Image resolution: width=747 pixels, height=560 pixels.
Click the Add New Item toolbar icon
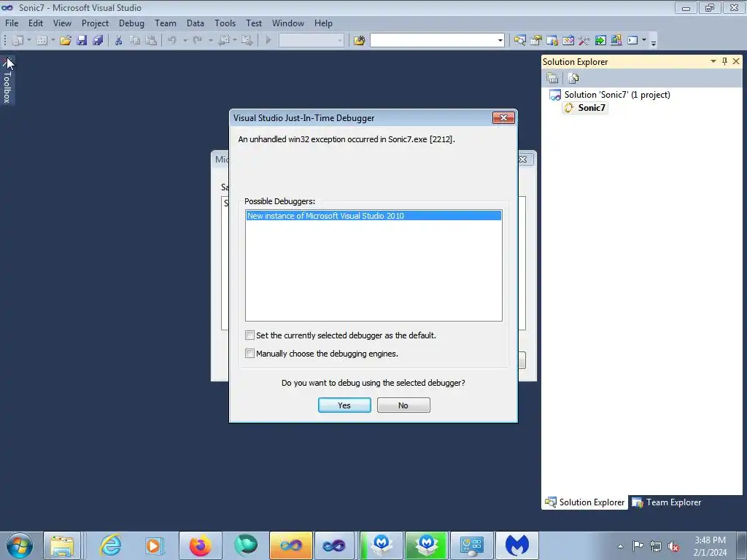click(x=42, y=41)
